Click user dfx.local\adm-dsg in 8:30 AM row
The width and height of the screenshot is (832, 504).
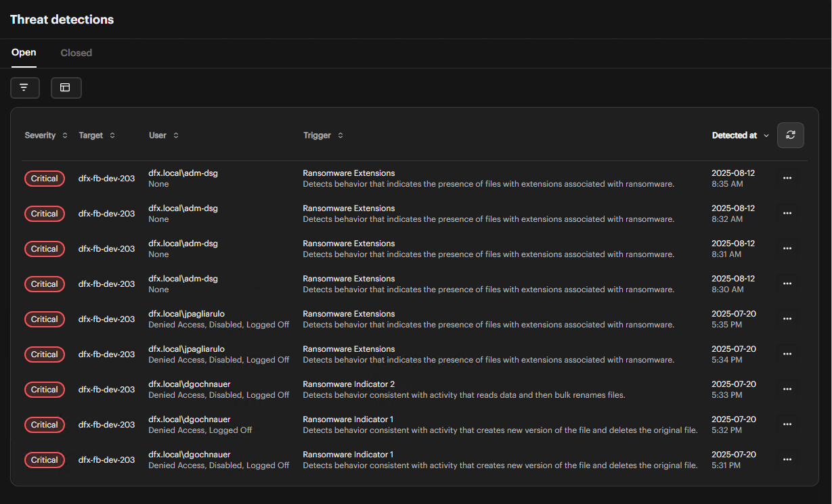pos(183,279)
